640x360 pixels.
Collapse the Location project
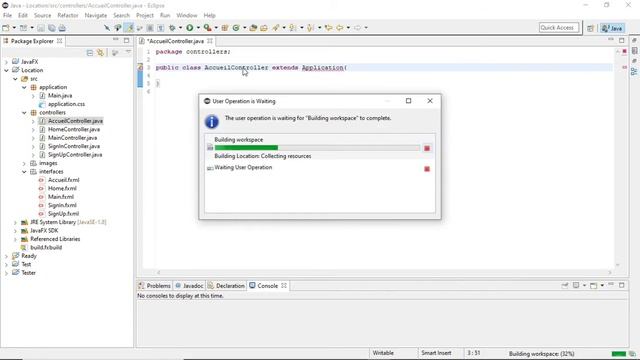coord(6,70)
